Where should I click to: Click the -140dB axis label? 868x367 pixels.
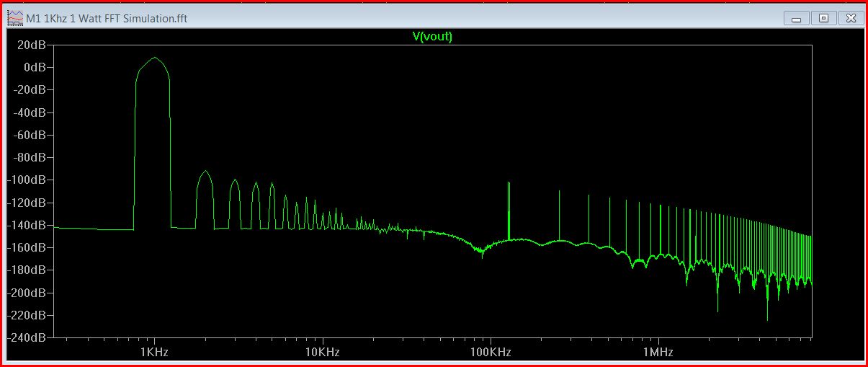click(x=27, y=225)
